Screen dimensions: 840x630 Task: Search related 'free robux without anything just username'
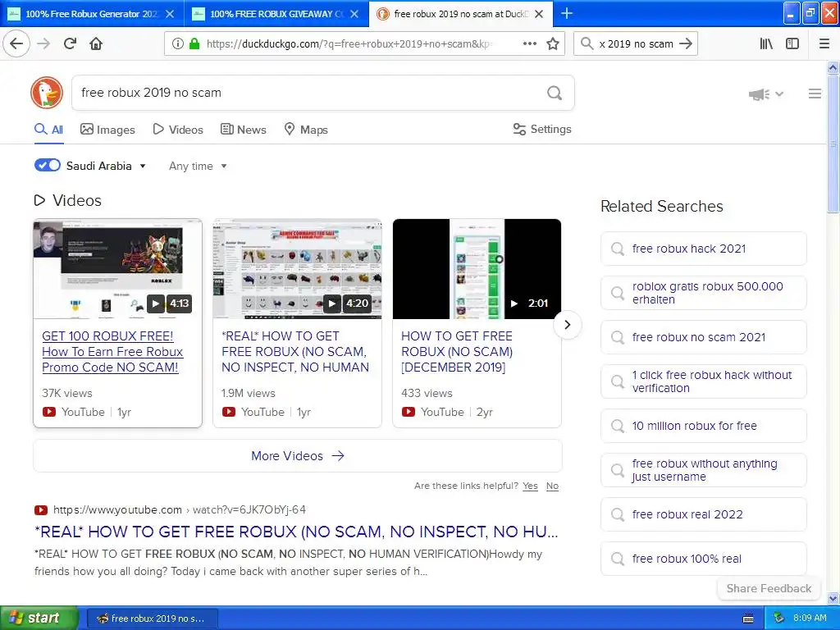coord(703,470)
